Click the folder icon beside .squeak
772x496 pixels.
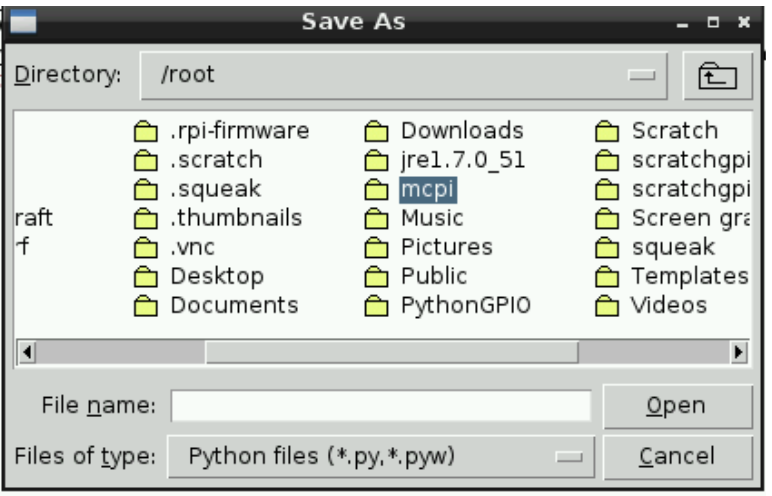[146, 190]
